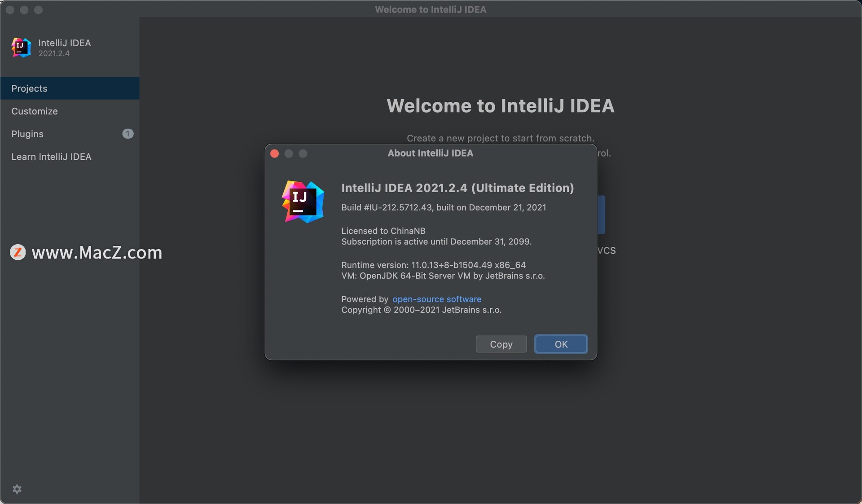The height and width of the screenshot is (504, 862).
Task: Click the sidebar version 2021.2.4 label
Action: (54, 53)
